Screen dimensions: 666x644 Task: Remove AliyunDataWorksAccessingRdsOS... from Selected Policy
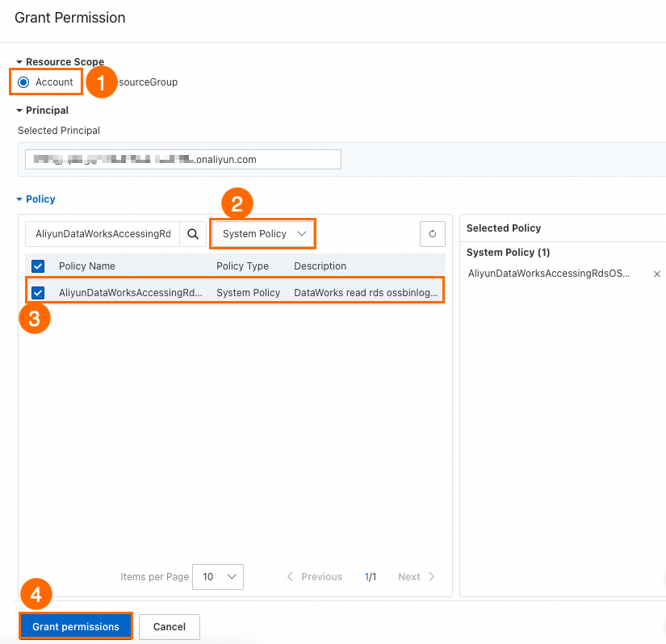[656, 274]
